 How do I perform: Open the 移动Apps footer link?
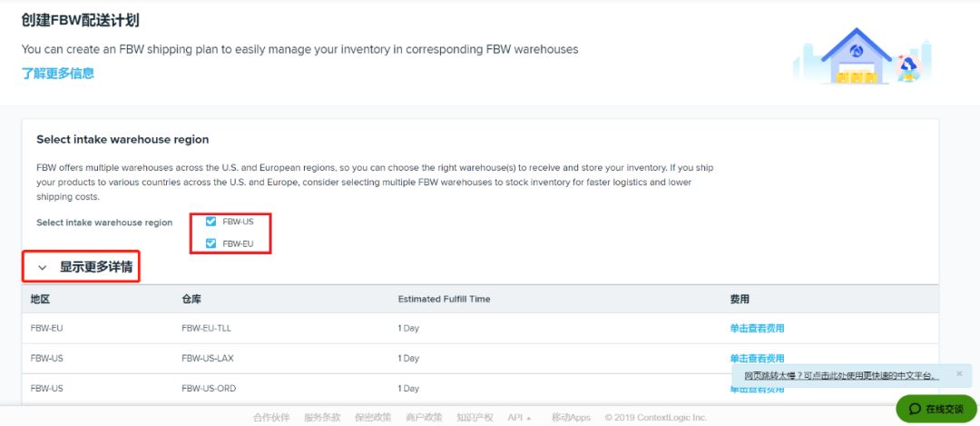click(x=571, y=417)
